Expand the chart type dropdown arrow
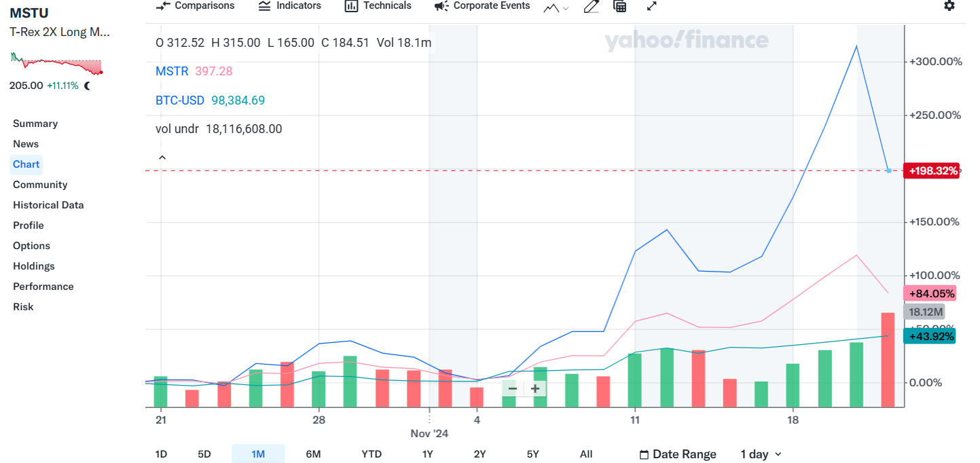The width and height of the screenshot is (980, 463). (x=566, y=8)
